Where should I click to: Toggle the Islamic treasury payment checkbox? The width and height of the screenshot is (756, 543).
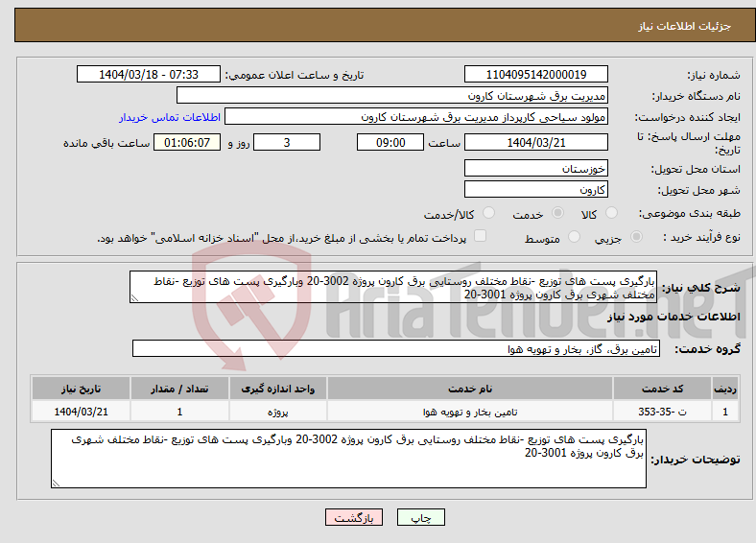tap(480, 235)
